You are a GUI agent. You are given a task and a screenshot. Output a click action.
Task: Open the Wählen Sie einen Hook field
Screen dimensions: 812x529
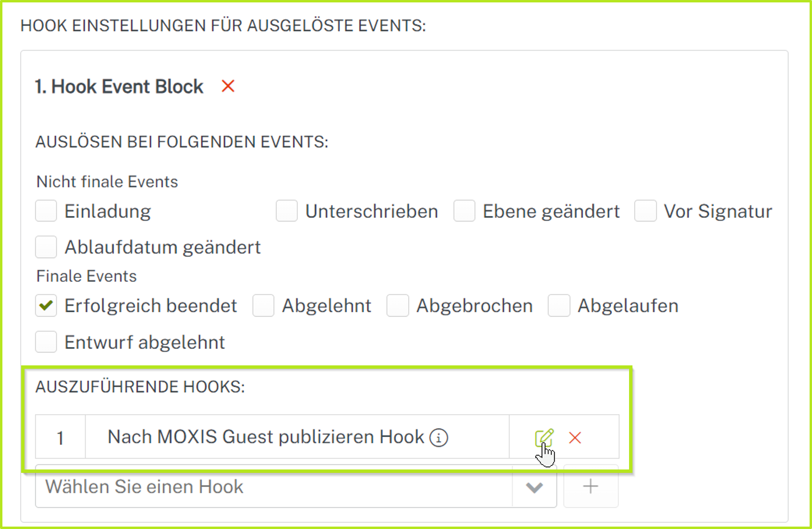(273, 486)
